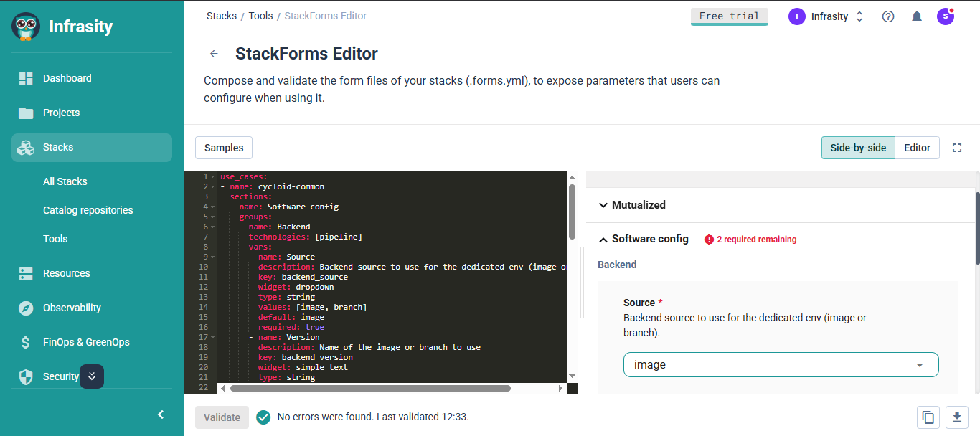This screenshot has height=436, width=980.
Task: Enter fullscreen mode for the editor
Action: click(x=957, y=148)
